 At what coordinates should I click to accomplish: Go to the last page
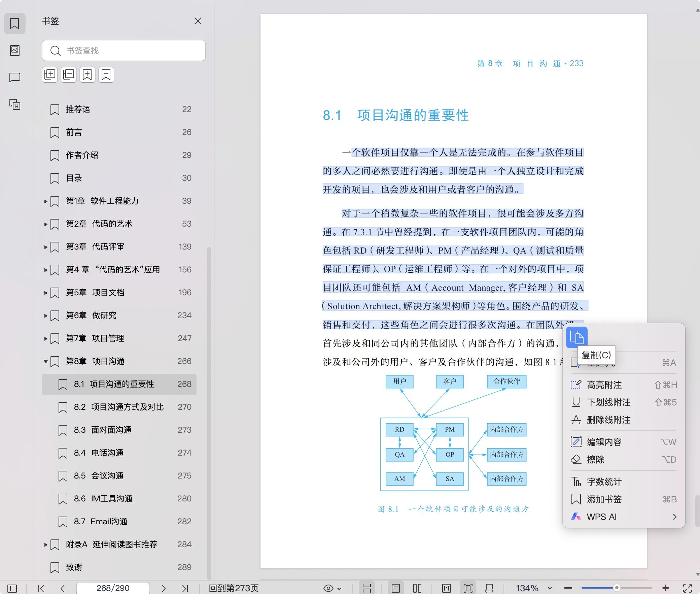pyautogui.click(x=185, y=588)
